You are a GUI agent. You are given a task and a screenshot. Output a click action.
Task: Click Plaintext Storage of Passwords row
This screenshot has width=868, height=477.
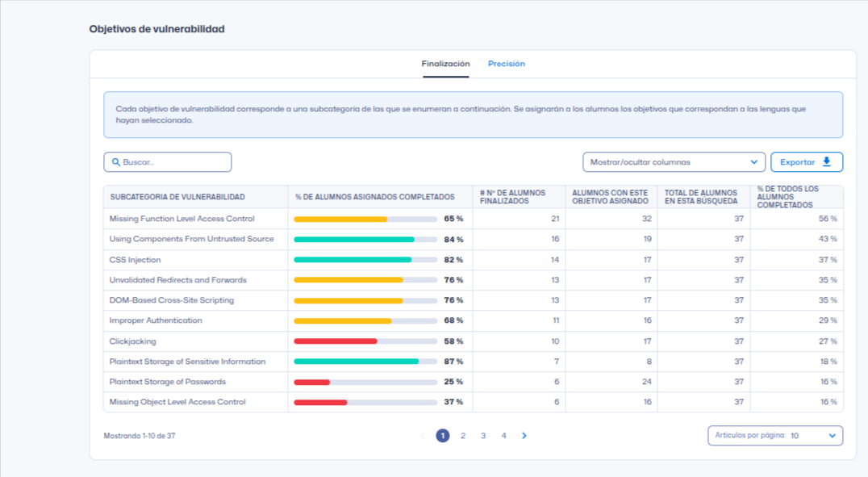point(168,382)
